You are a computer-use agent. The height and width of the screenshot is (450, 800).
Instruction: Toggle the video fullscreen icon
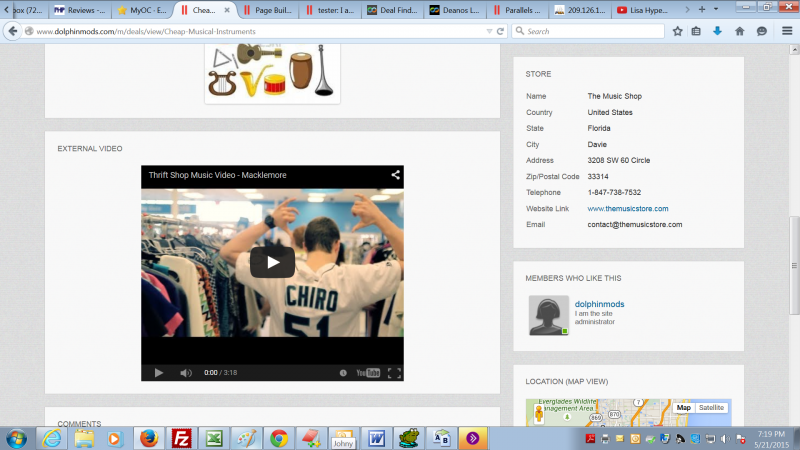(x=394, y=373)
